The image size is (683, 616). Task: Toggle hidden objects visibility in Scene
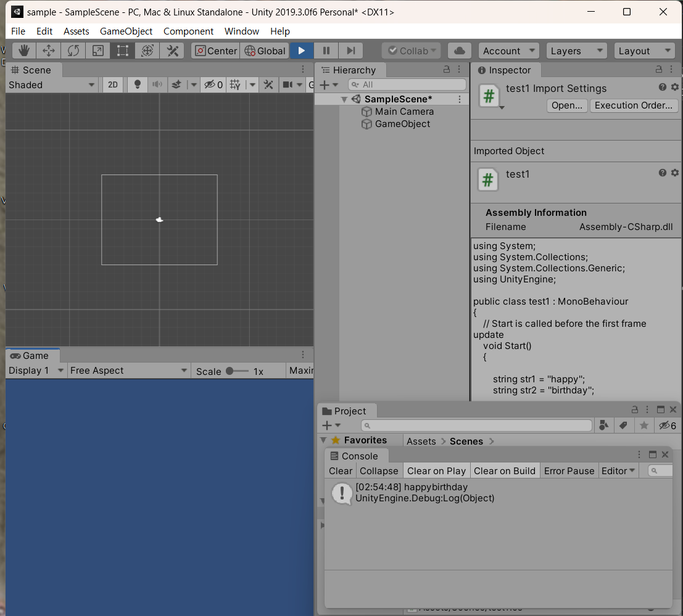213,84
